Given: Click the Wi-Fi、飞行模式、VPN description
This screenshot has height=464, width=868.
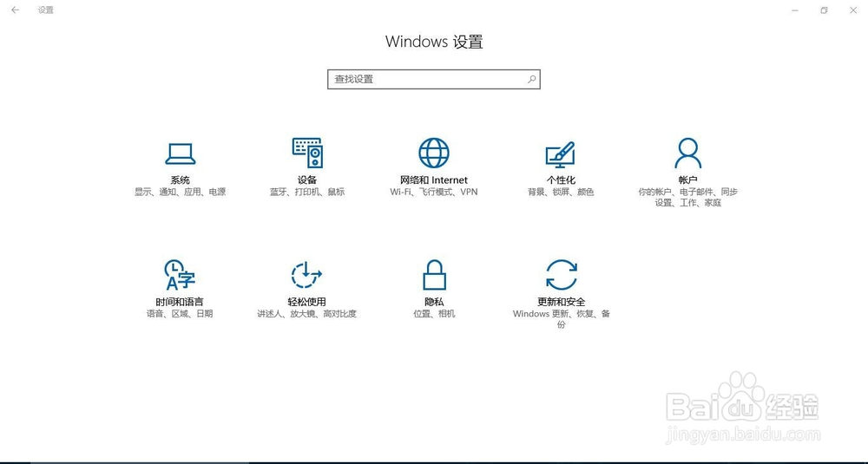Looking at the screenshot, I should click(x=434, y=192).
